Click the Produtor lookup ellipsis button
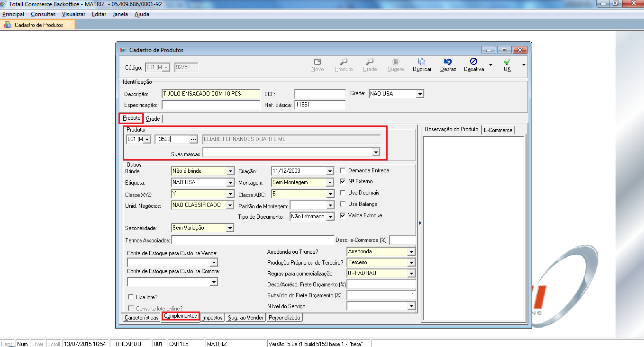Image resolution: width=644 pixels, height=347 pixels. coord(193,140)
